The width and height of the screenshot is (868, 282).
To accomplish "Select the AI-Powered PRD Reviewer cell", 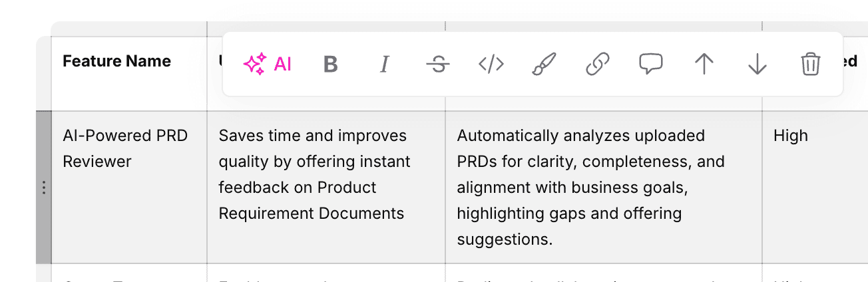I will click(125, 148).
